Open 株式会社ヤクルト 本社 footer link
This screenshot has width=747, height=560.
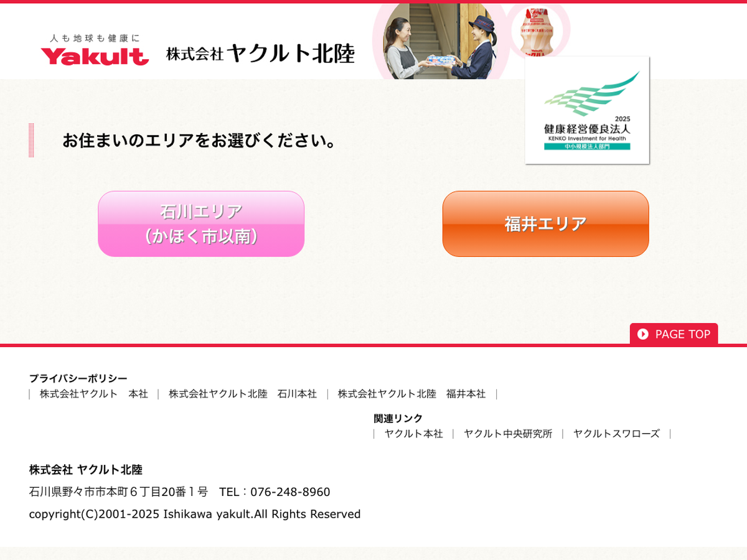[94, 394]
